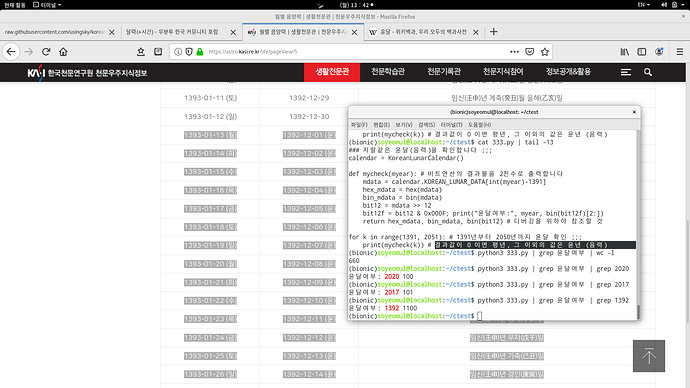The image size is (690, 388).
Task: Click lunar date cell 1392-12-29
Action: pos(309,98)
